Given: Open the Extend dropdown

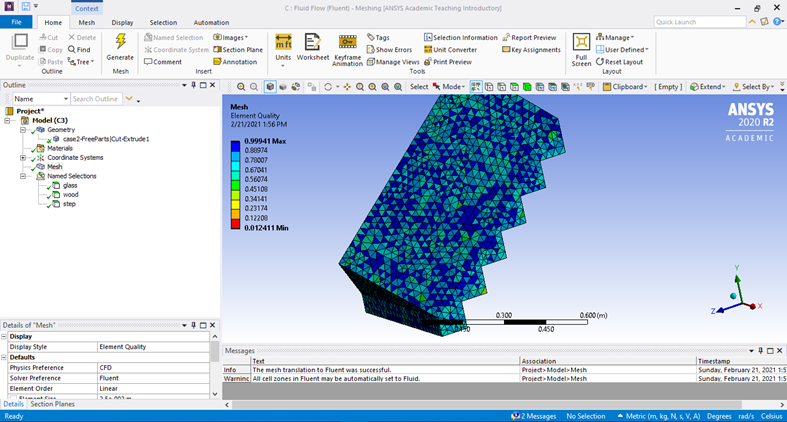Looking at the screenshot, I should pos(708,87).
